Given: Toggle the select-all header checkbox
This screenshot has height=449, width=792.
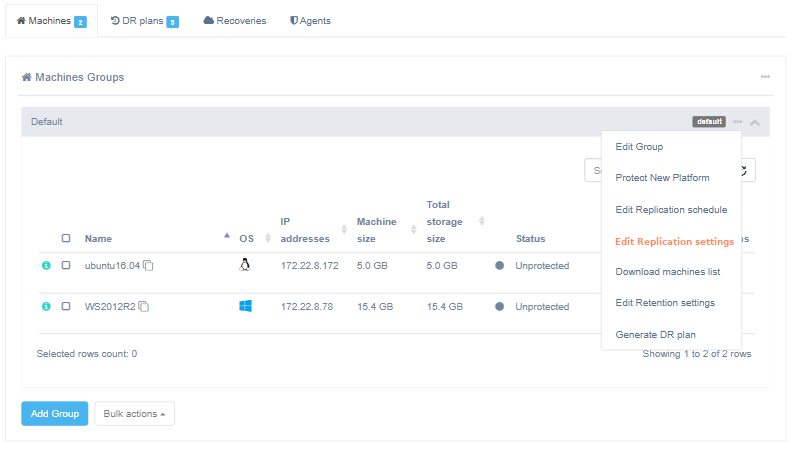Looking at the screenshot, I should click(66, 239).
